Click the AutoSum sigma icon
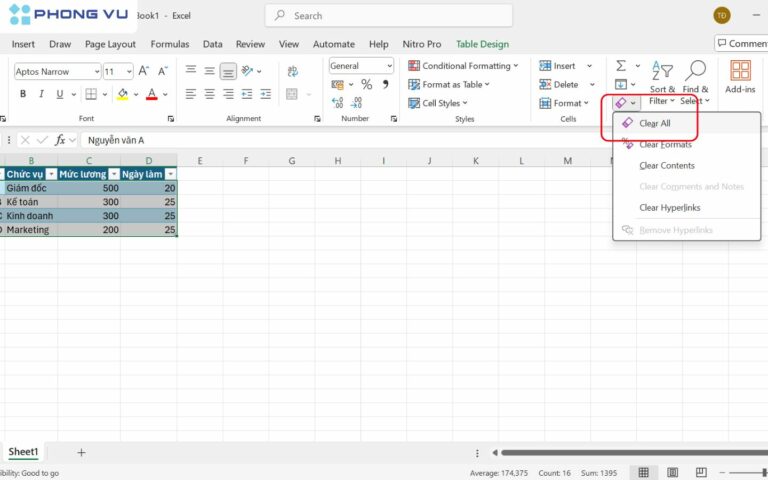768x480 pixels. [x=621, y=66]
